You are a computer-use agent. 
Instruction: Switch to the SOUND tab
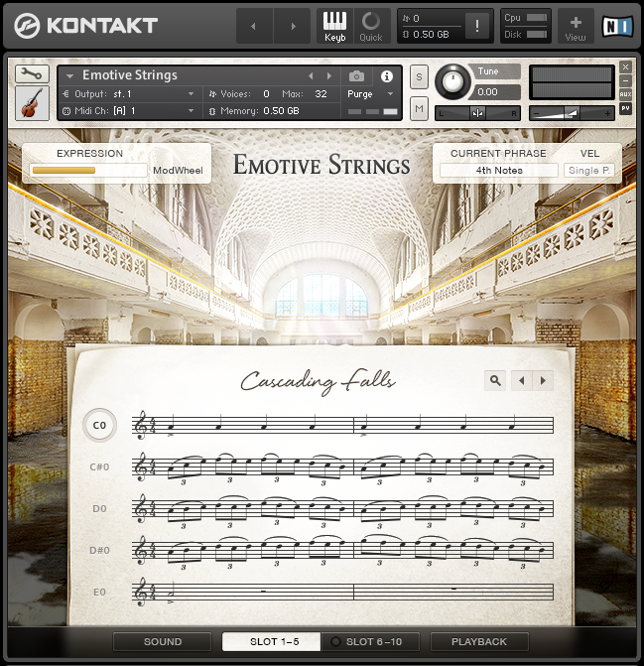163,641
